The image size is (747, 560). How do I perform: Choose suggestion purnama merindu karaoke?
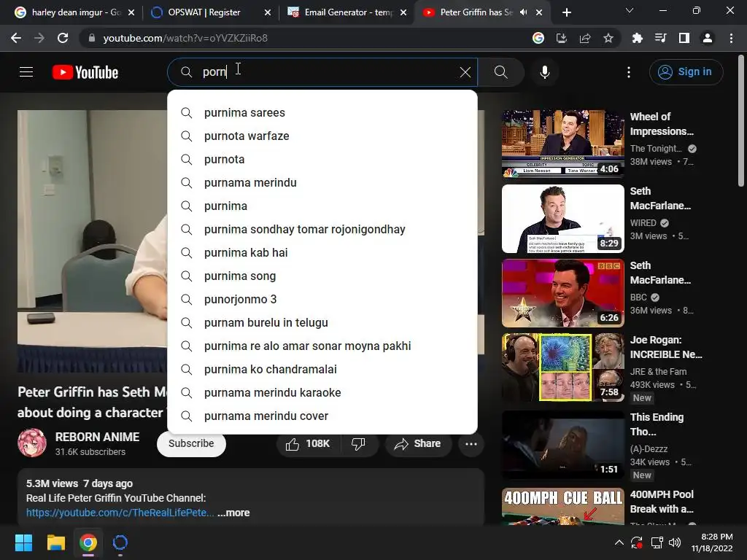point(322,393)
